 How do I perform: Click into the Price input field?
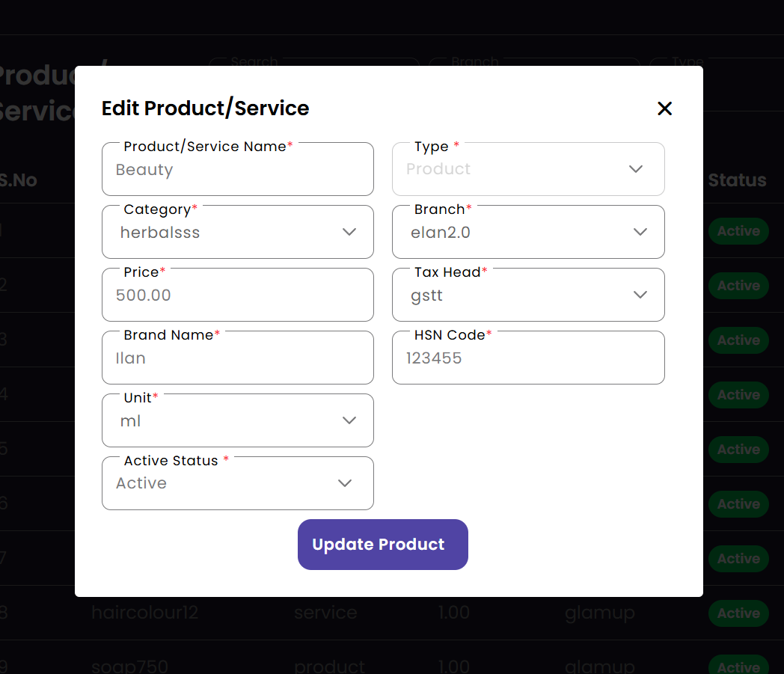tap(237, 295)
